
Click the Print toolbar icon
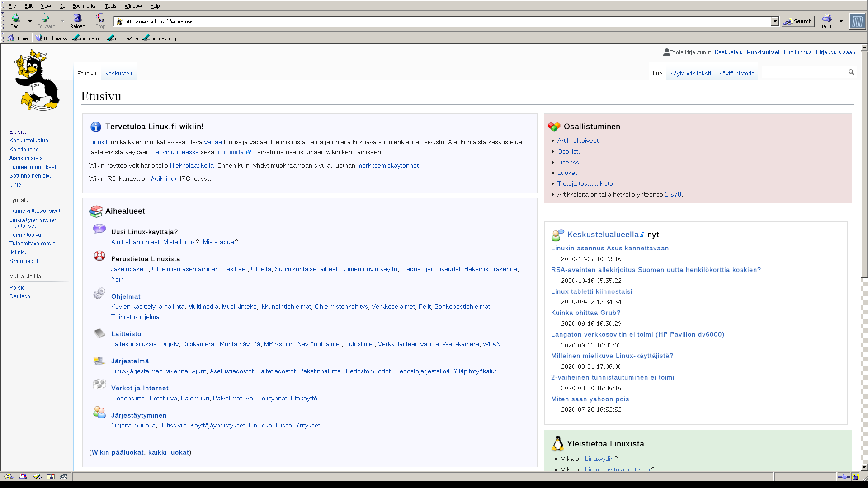coord(827,21)
